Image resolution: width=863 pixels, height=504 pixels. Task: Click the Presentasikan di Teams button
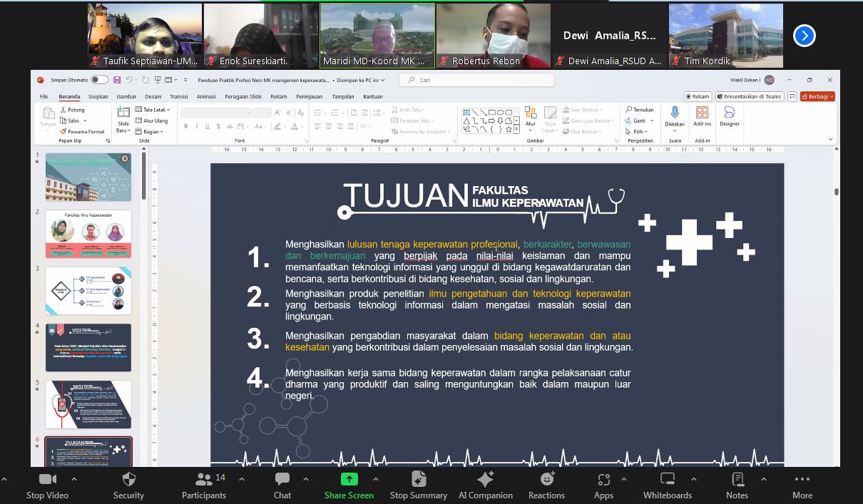coord(749,96)
